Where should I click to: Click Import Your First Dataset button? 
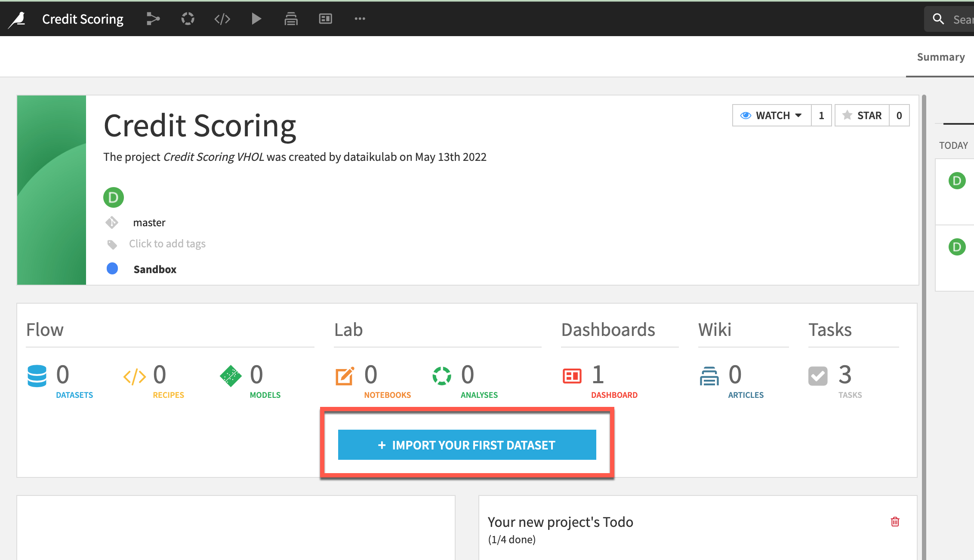pos(467,445)
